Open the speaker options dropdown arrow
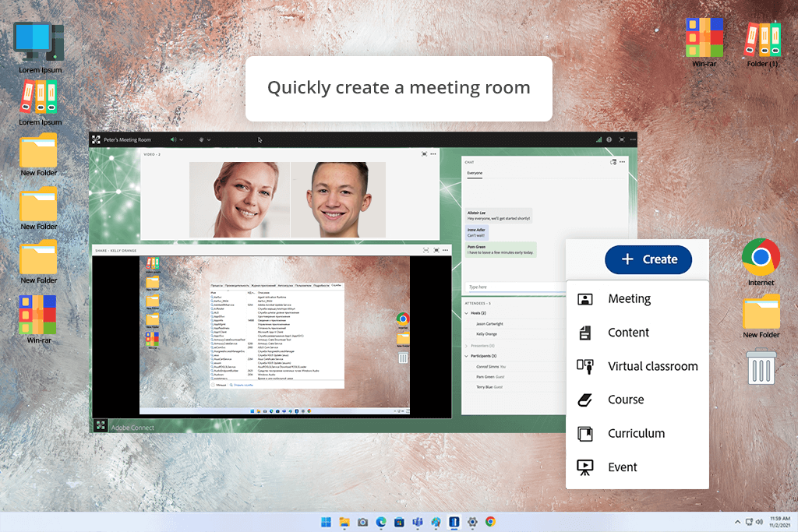798x532 pixels. coord(181,140)
